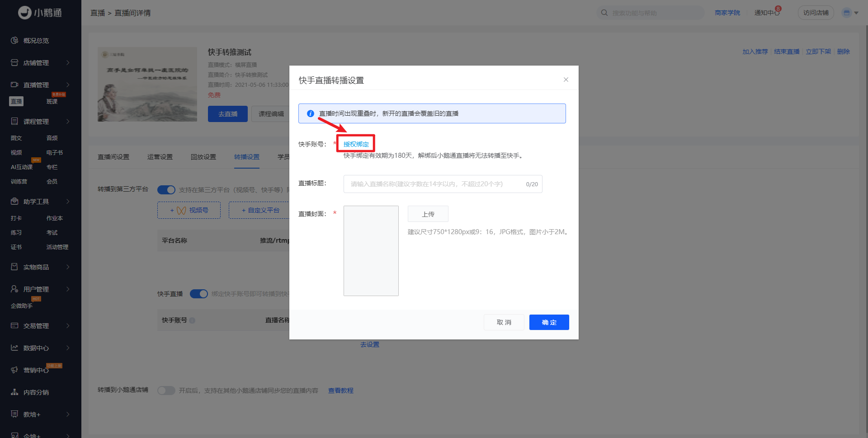Viewport: 868px width, 438px height.
Task: Switch to 转播设置 tab
Action: 247,157
